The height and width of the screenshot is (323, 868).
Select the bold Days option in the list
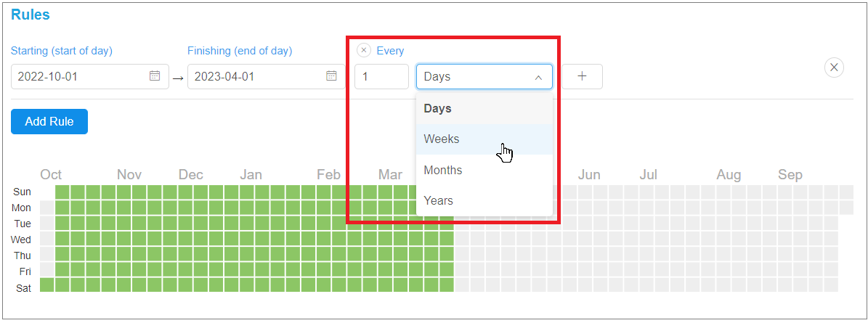[x=484, y=108]
